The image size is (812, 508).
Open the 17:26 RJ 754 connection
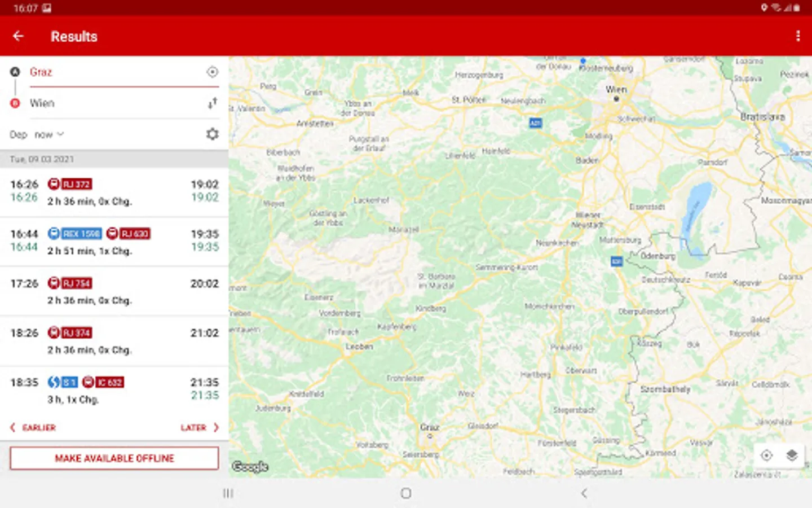[x=114, y=291]
